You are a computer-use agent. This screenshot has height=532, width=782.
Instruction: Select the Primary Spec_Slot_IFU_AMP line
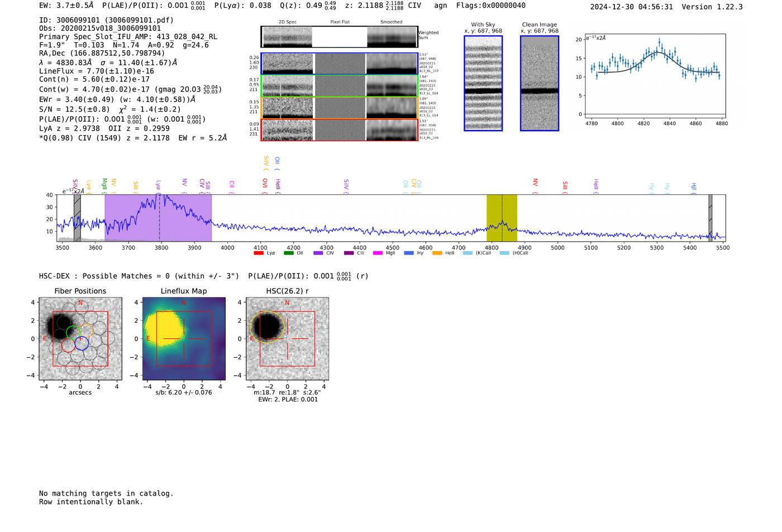(x=128, y=37)
